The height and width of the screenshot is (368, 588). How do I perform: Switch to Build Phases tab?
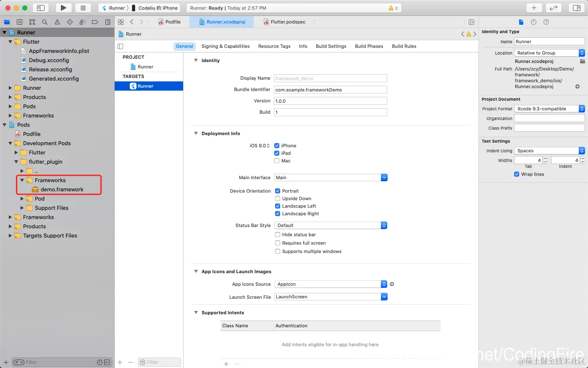pos(369,46)
